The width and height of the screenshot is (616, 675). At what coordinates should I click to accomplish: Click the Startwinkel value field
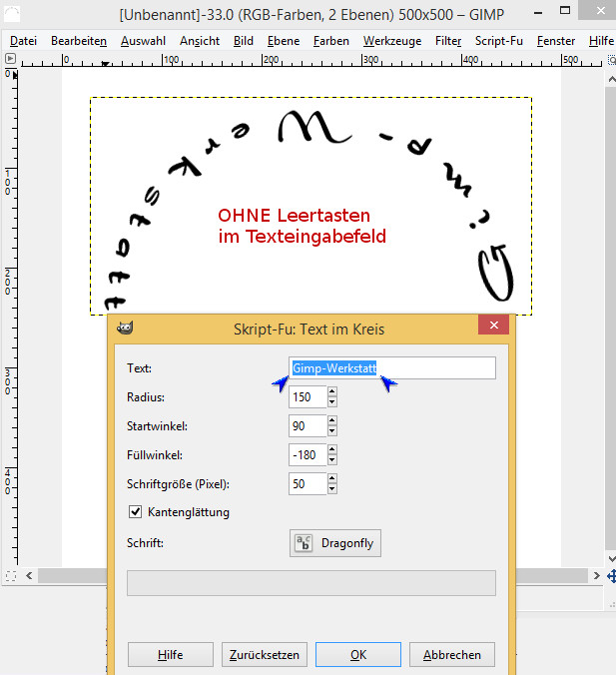coord(308,425)
